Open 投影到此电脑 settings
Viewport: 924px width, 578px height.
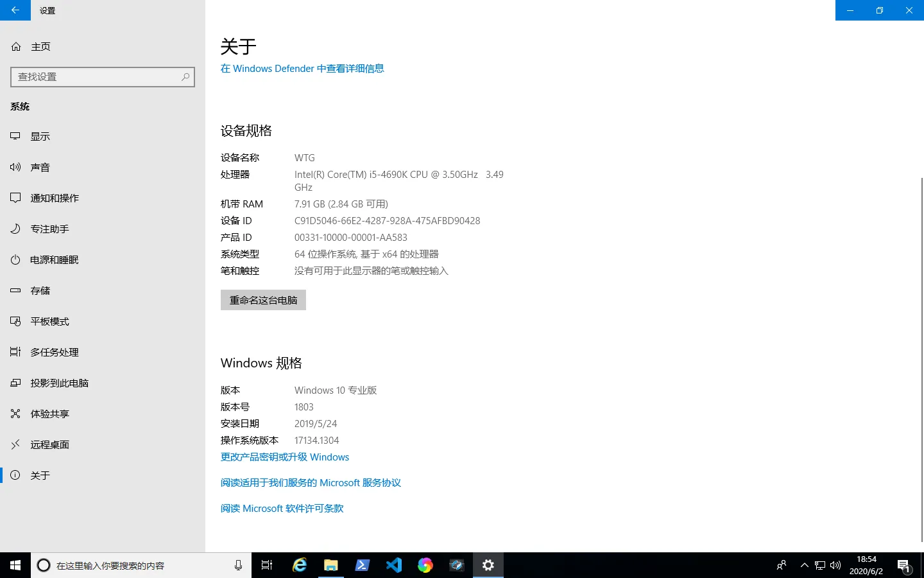point(103,383)
